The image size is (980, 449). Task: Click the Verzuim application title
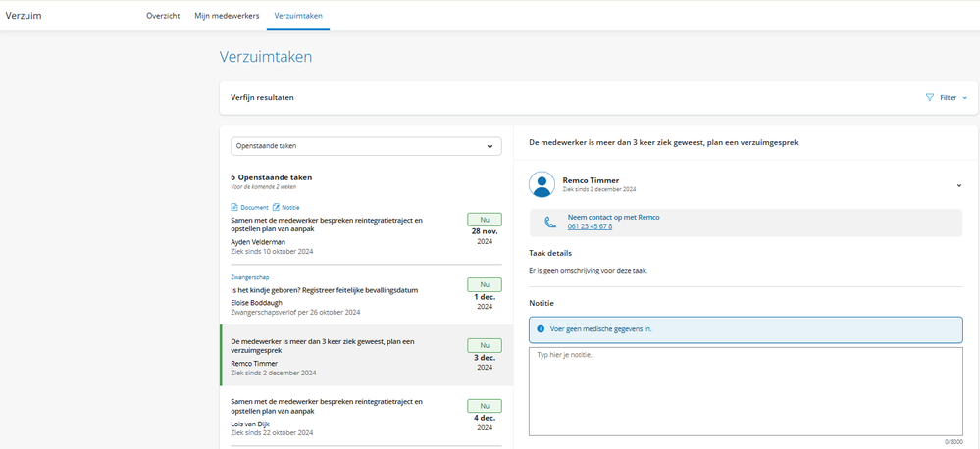click(22, 15)
